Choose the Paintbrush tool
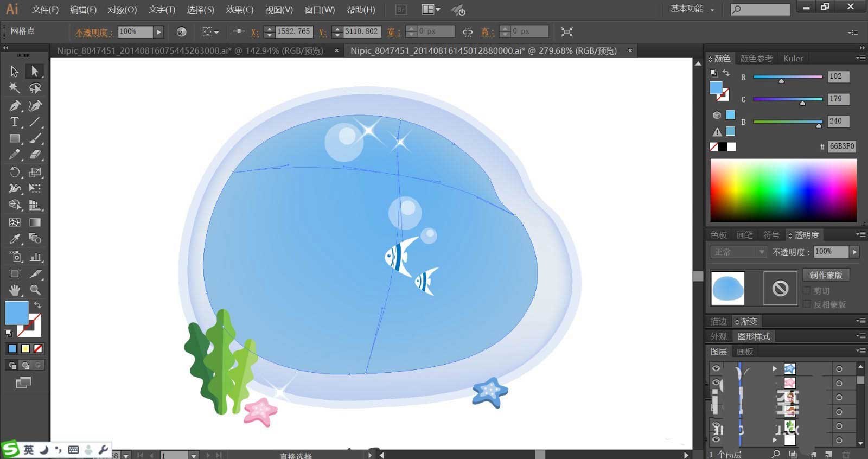Image resolution: width=868 pixels, height=459 pixels. click(35, 139)
